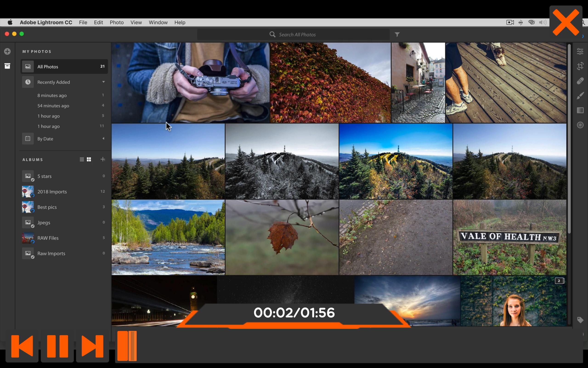588x368 pixels.
Task: Click the Creative Cloud menu bar icon
Action: (531, 22)
